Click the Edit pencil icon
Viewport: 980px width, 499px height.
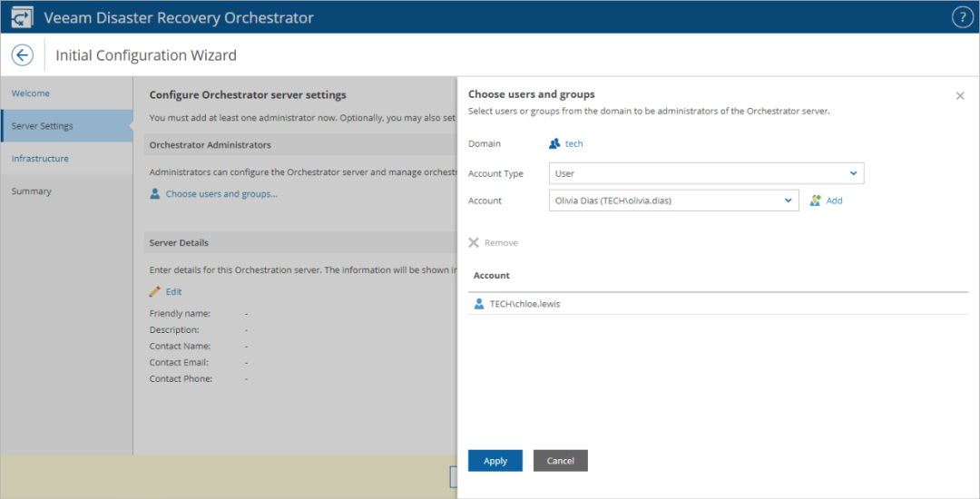click(x=155, y=291)
